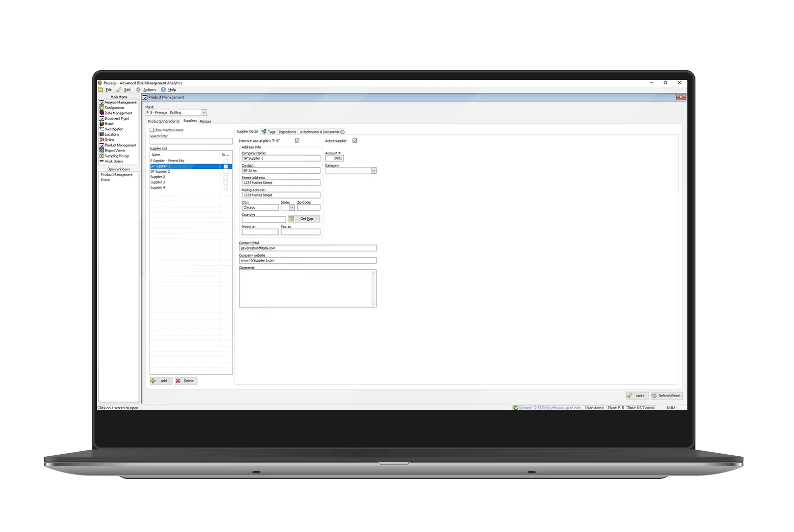Check the Supplier 3 row checkbox
Screen dimensions: 794x532
(226, 182)
